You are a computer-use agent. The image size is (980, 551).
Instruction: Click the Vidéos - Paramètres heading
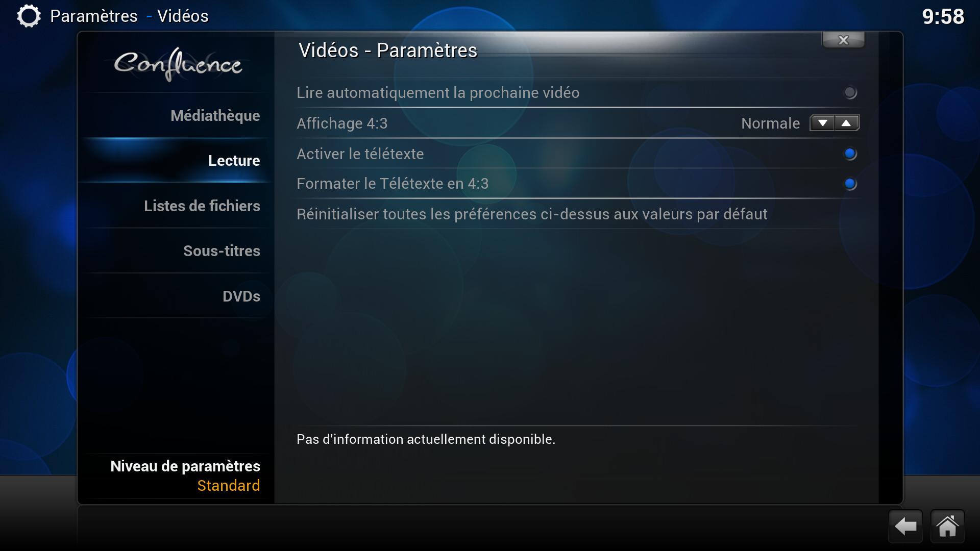pyautogui.click(x=387, y=50)
